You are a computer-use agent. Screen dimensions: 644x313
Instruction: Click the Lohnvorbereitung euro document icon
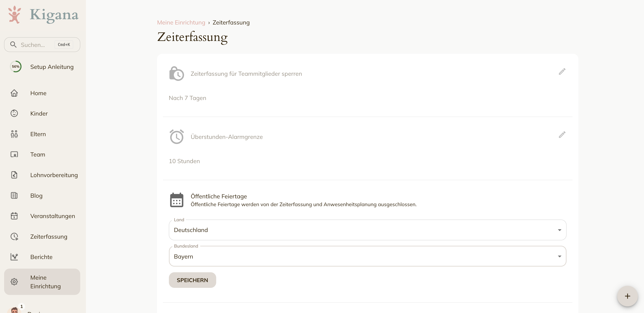point(14,175)
